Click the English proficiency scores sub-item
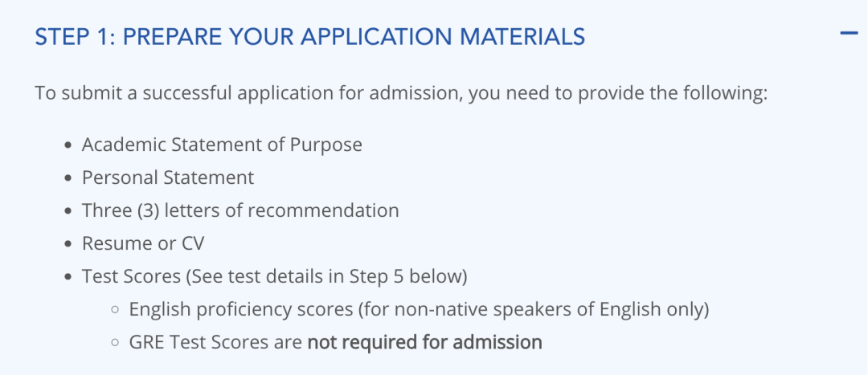Screen dimensions: 868x375 [419, 310]
